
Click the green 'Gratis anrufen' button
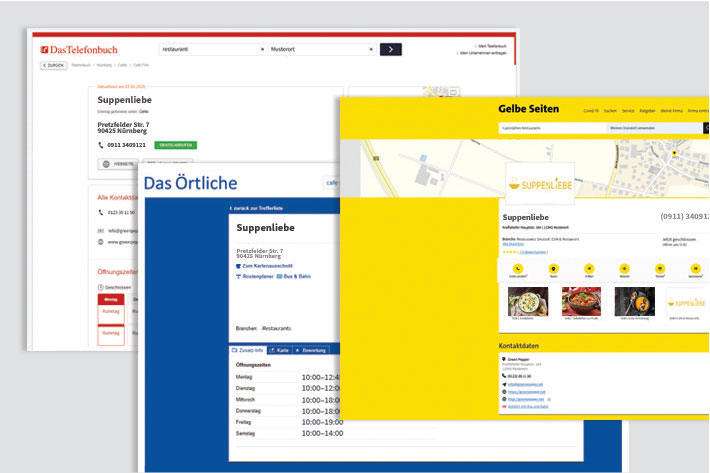(x=176, y=145)
